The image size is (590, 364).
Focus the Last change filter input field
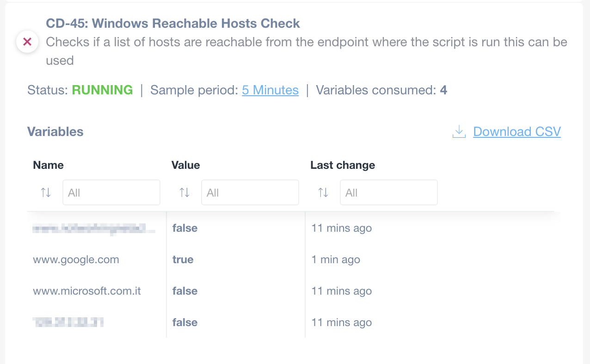coord(389,192)
